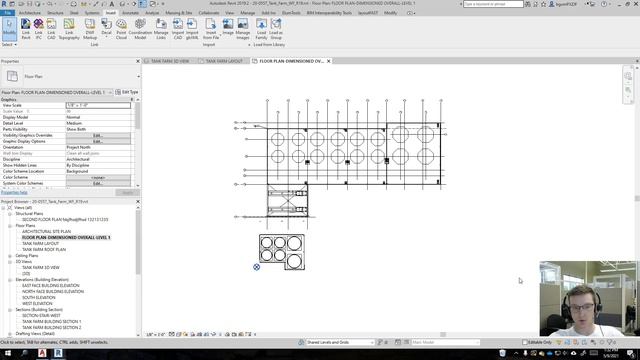
Task: Collapse the Floor Plans node
Action: [10, 226]
